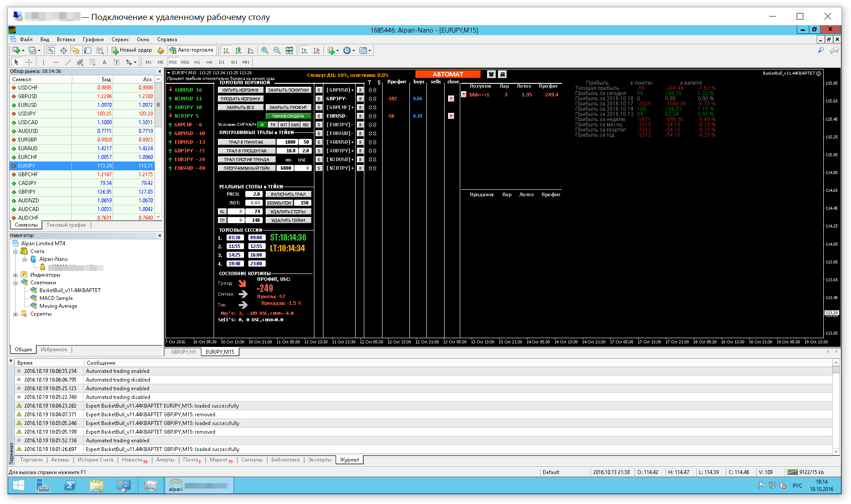Open the tile windows icon
Image resolution: width=851 pixels, height=504 pixels.
tap(289, 50)
